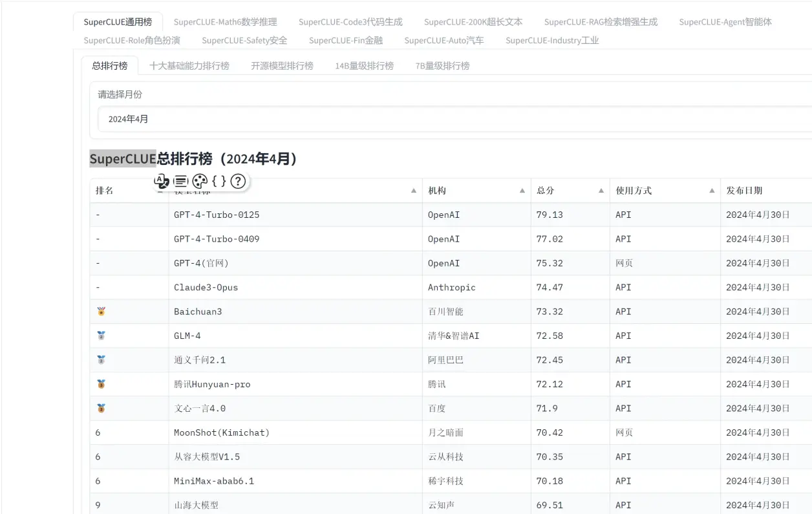Open SuperCLUE-Math6数学推理 tab
The width and height of the screenshot is (812, 514).
(225, 22)
